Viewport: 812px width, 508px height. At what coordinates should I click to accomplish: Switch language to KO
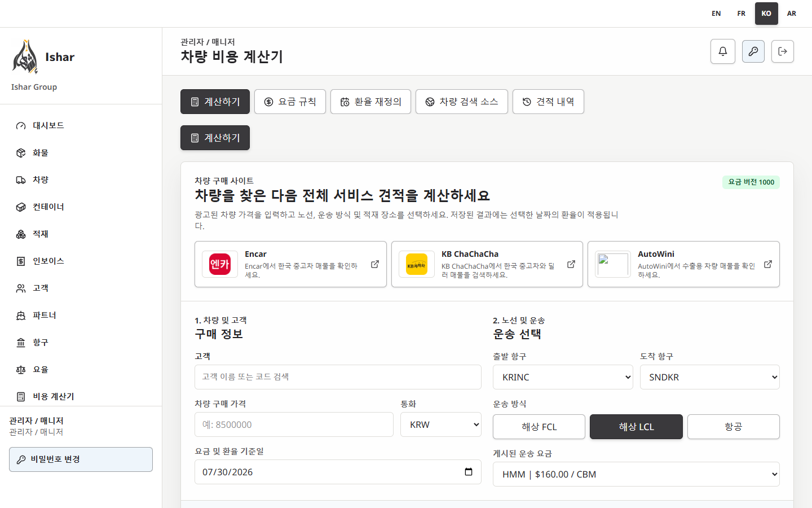(766, 14)
